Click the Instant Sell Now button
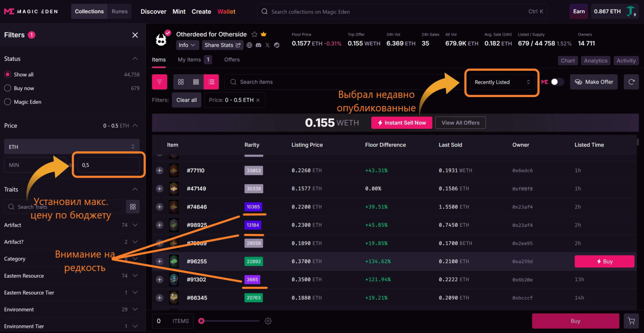This screenshot has width=644, height=333. 402,123
